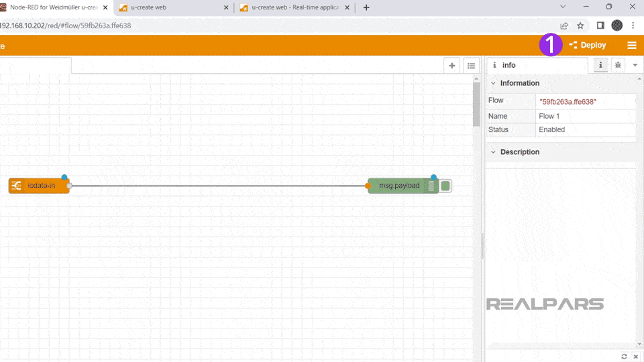Viewport: 644px width, 362px height.
Task: Click the iodata-in node output port
Action: point(69,186)
